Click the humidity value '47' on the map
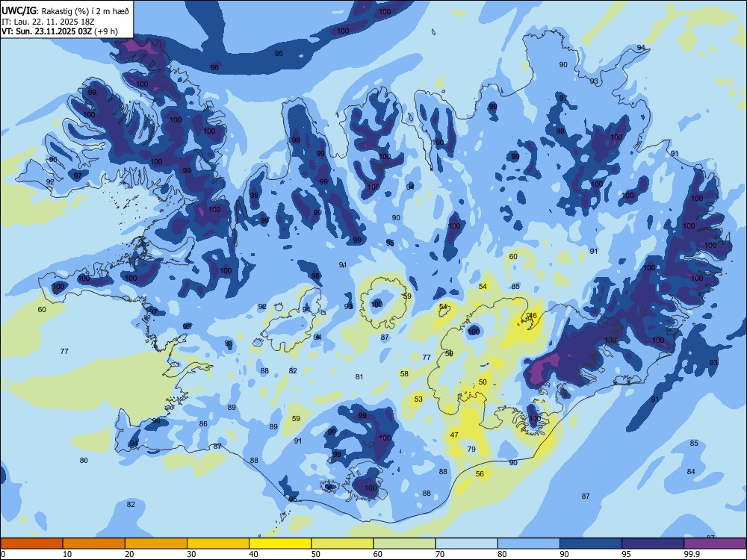The width and height of the screenshot is (747, 560). (x=454, y=435)
